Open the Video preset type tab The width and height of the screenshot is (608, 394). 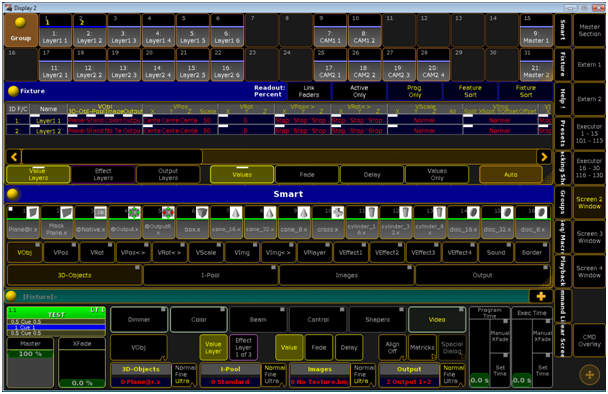[x=437, y=320]
